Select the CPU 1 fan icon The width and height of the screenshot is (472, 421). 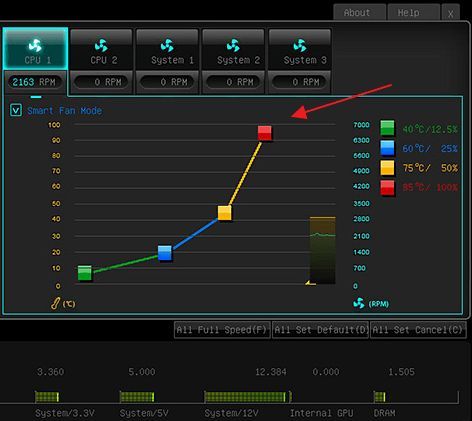click(x=35, y=46)
